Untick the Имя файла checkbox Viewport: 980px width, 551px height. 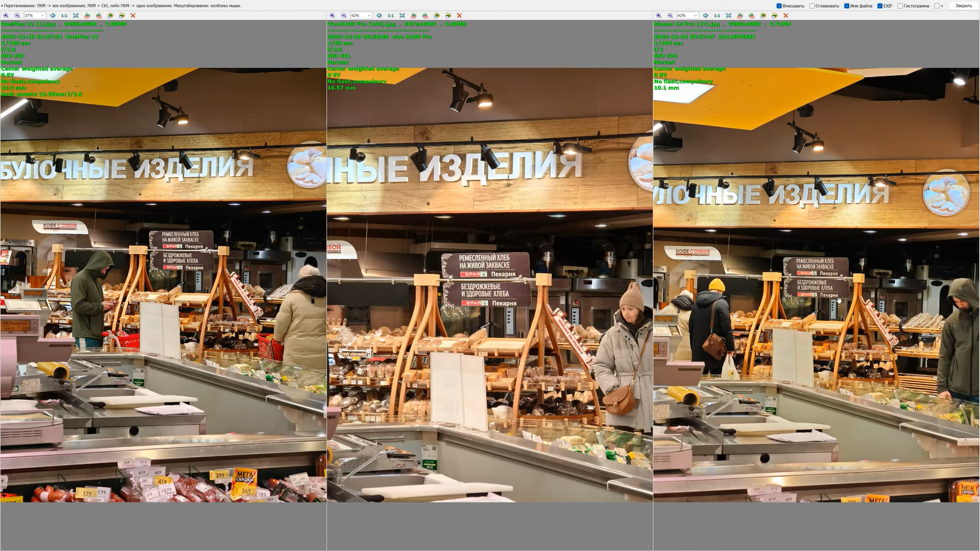coord(846,6)
